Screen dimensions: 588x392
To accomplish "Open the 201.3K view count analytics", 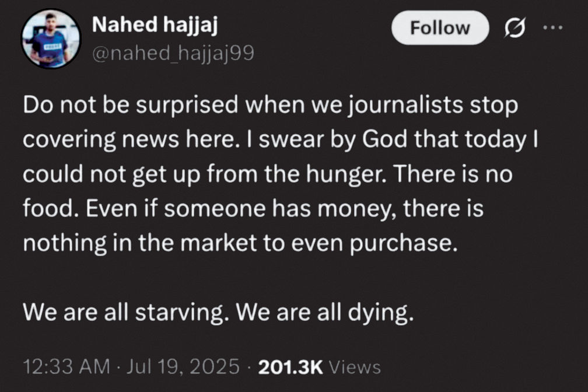I will [289, 366].
